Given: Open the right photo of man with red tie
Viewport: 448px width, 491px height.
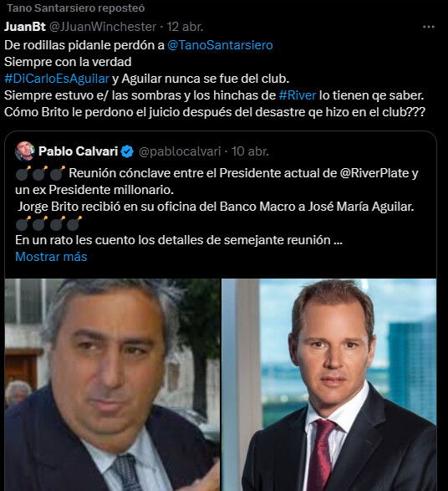Looking at the screenshot, I should click(x=328, y=385).
